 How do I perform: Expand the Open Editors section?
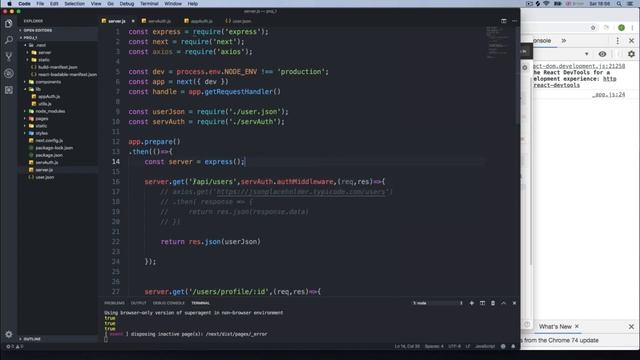(38, 30)
